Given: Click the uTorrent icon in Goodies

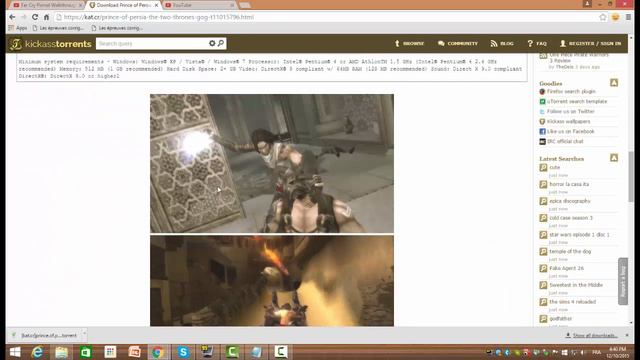Looking at the screenshot, I should coord(542,102).
